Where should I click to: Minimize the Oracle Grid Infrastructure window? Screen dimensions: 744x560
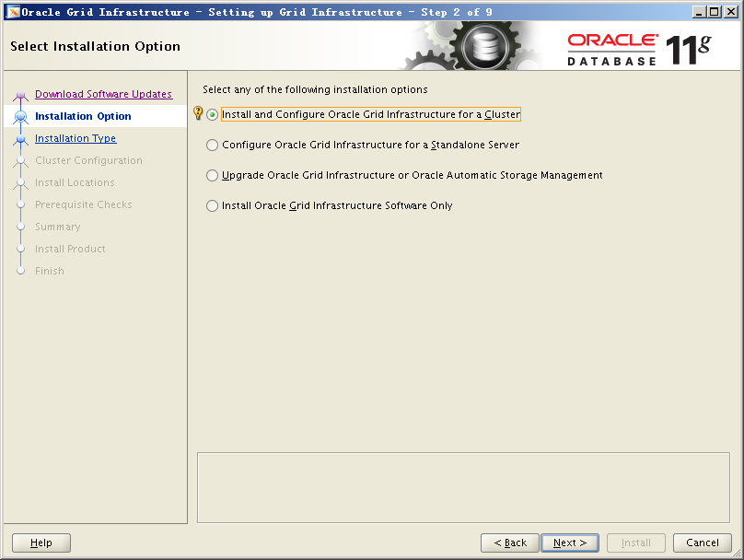coord(699,12)
